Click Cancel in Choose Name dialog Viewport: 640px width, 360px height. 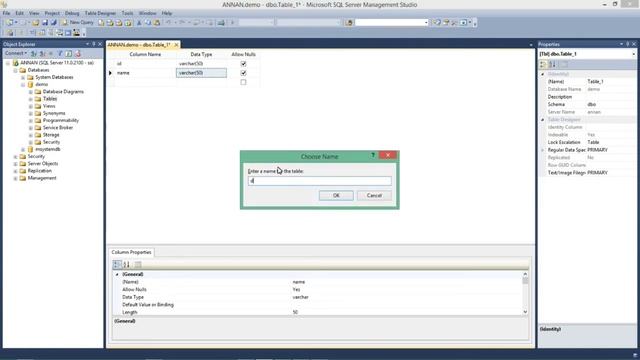pyautogui.click(x=374, y=196)
